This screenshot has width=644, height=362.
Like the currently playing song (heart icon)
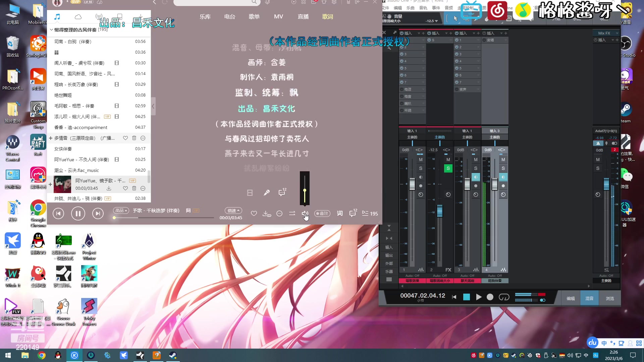click(x=254, y=214)
